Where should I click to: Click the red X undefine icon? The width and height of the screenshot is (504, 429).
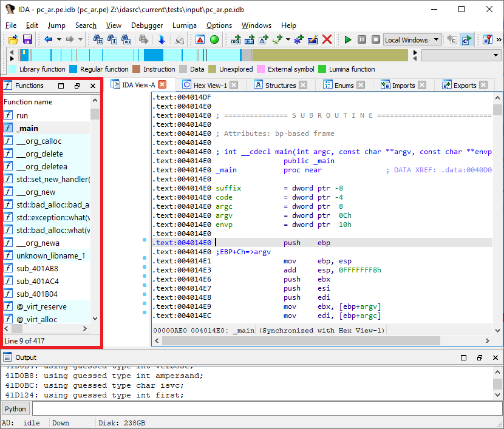(x=327, y=39)
